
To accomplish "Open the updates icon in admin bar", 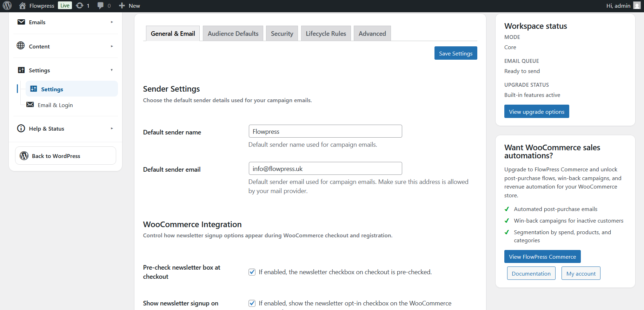I will [80, 6].
